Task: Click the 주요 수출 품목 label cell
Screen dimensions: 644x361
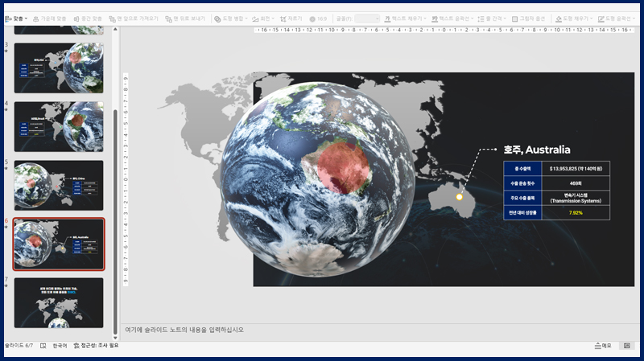Action: (x=522, y=198)
